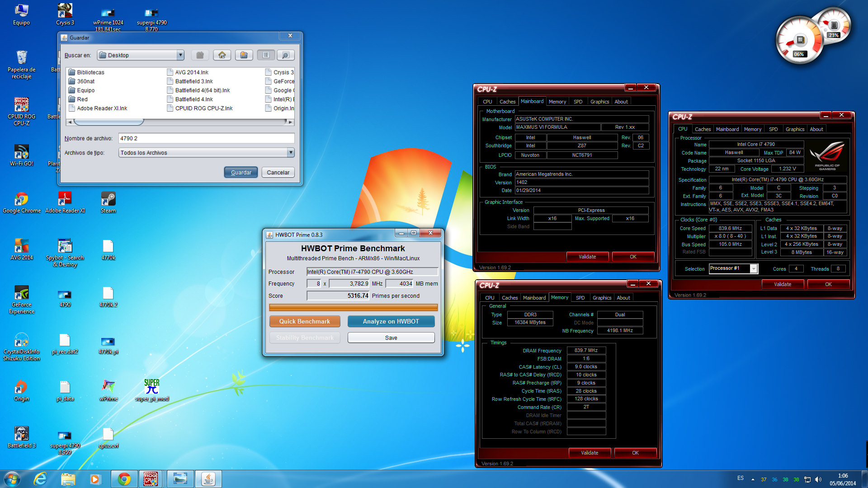This screenshot has height=488, width=868.
Task: Open Origin desktop icon
Action: coord(21,390)
